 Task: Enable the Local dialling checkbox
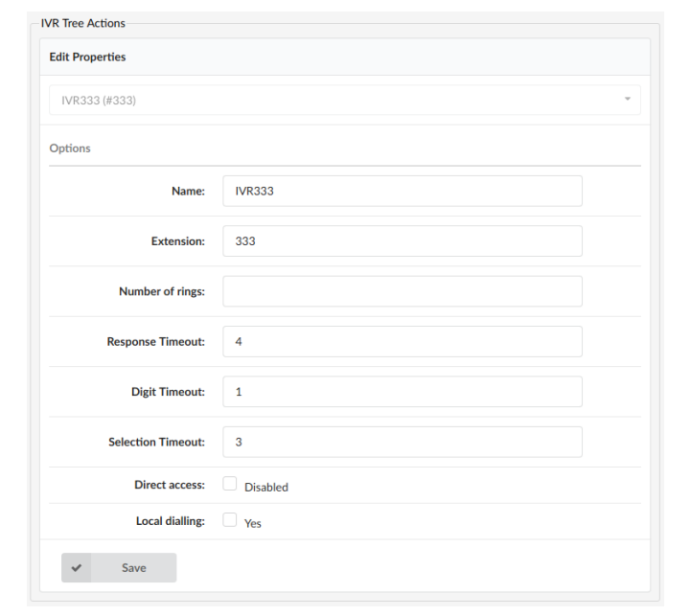tap(230, 520)
